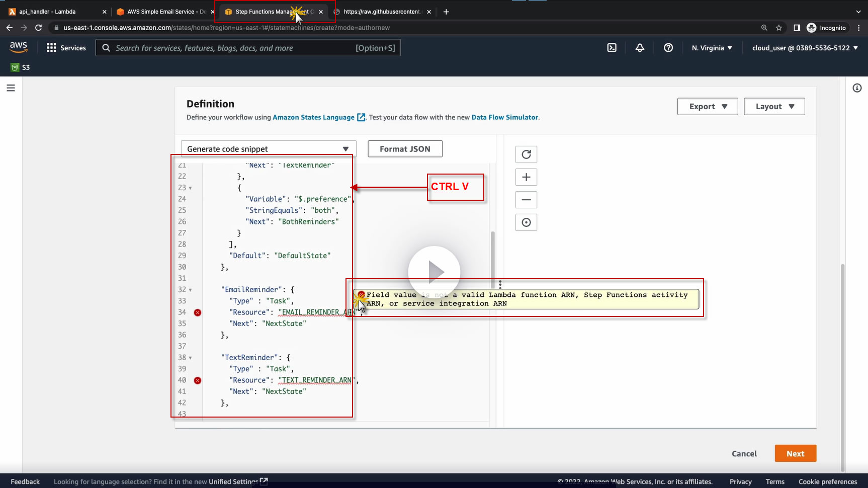Zoom in on the workflow graph
Screen dimensions: 868x488
[526, 177]
